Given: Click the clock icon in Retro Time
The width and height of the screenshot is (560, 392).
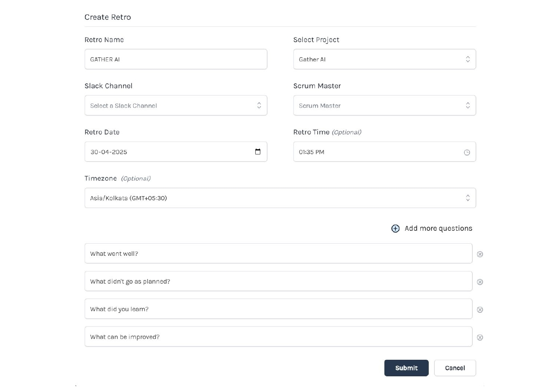Looking at the screenshot, I should tap(467, 152).
